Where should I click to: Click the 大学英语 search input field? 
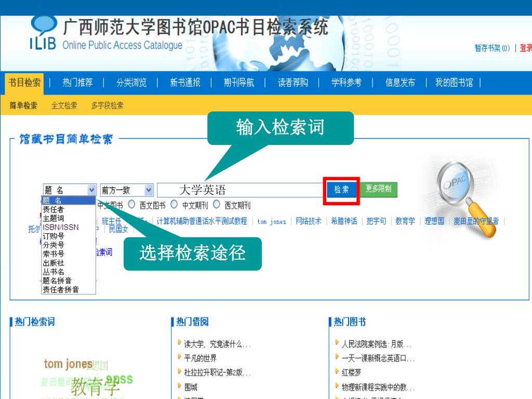click(241, 190)
